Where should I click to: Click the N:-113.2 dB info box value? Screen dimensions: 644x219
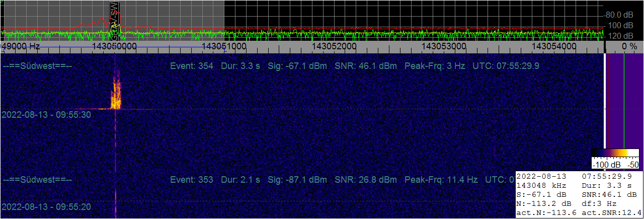(x=544, y=204)
